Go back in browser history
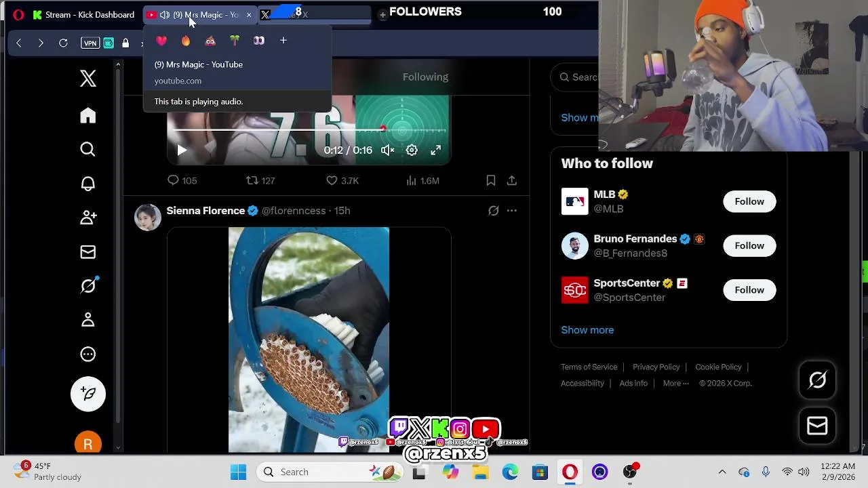 point(18,43)
